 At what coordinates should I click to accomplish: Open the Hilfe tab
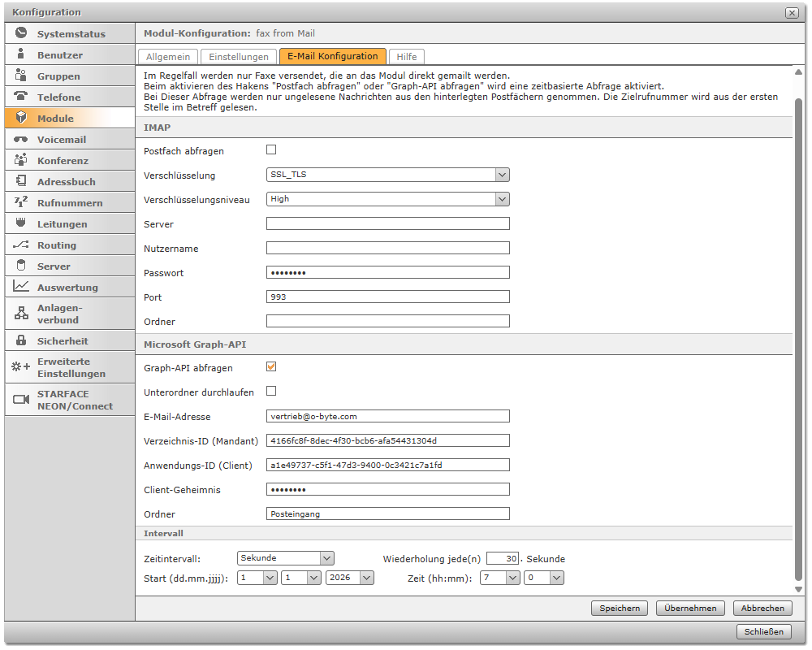406,57
